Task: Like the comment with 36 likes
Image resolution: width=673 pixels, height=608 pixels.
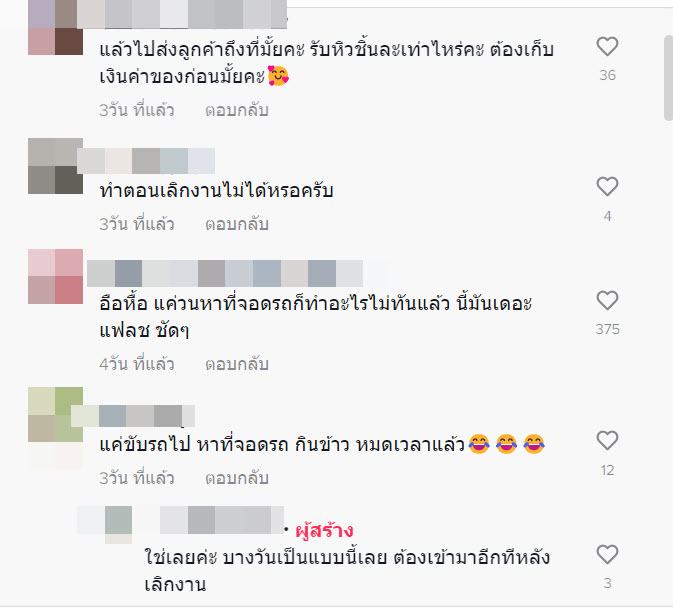Action: (607, 46)
